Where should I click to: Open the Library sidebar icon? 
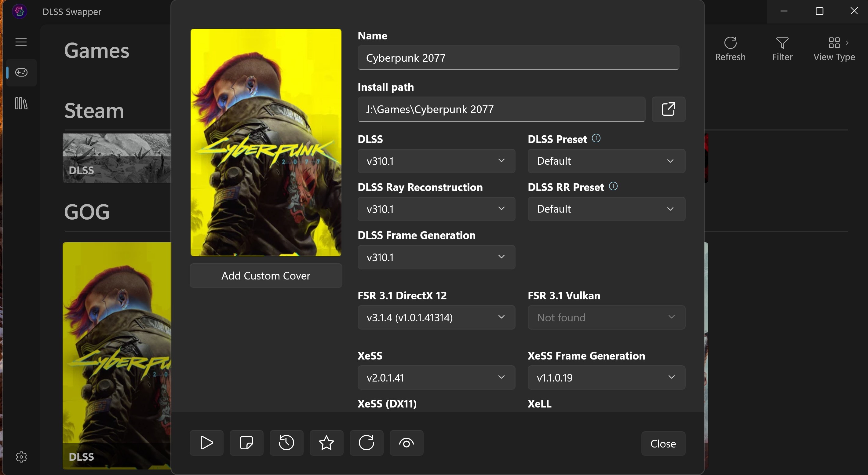[21, 103]
